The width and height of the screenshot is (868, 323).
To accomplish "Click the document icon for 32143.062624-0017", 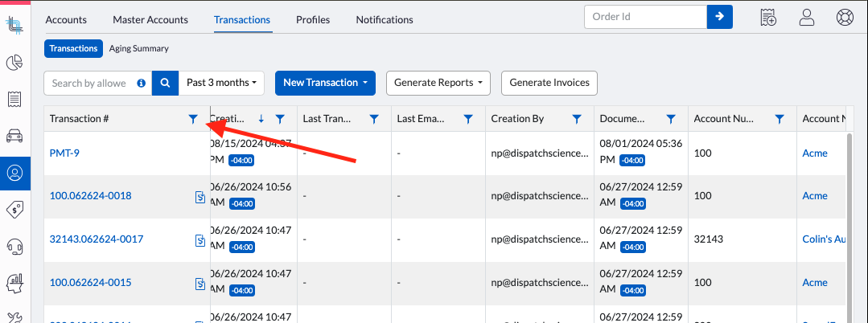I will point(200,240).
